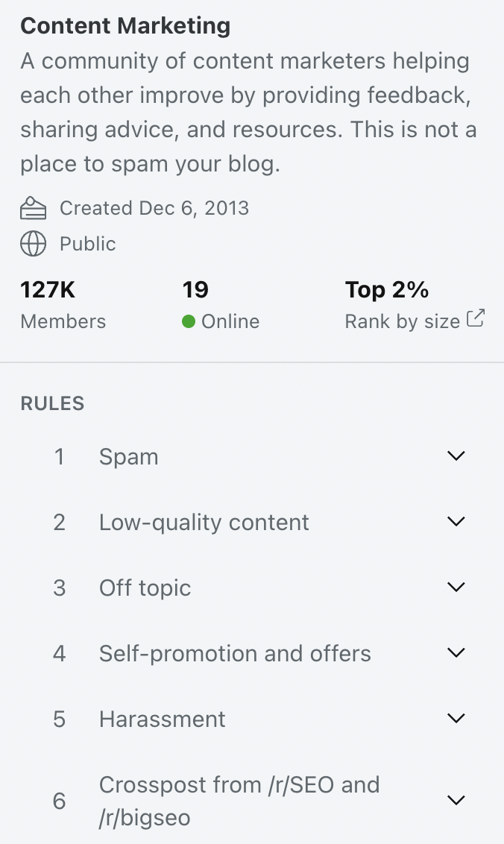Click rule number 5 beside Harassment
Viewport: 504px width, 844px height.
point(60,718)
